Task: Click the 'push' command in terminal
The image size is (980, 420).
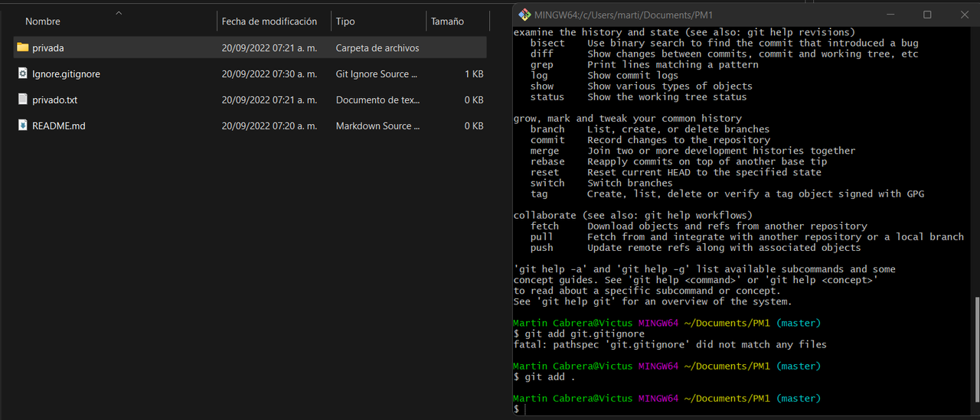Action: [542, 248]
